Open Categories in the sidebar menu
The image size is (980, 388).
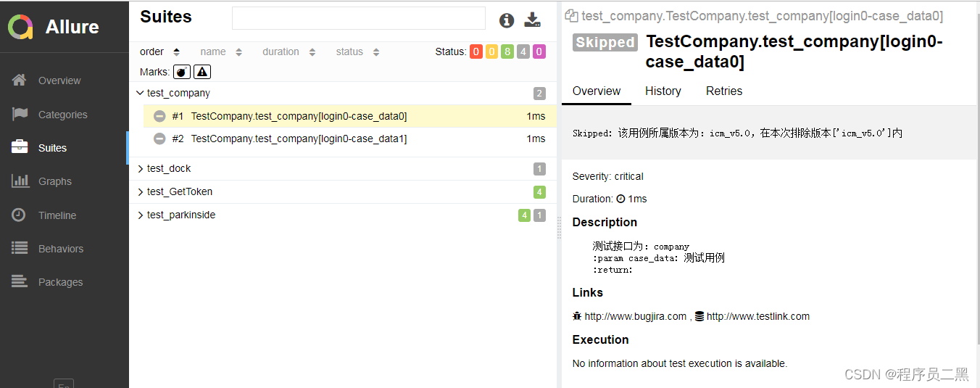(x=65, y=114)
